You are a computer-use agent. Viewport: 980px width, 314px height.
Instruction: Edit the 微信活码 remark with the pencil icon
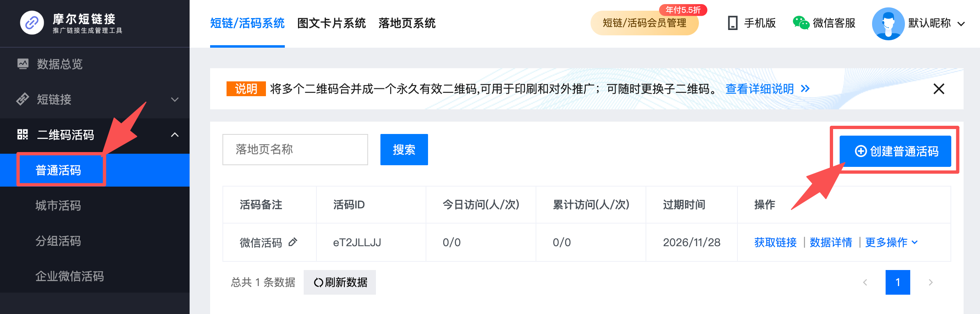[x=293, y=242]
